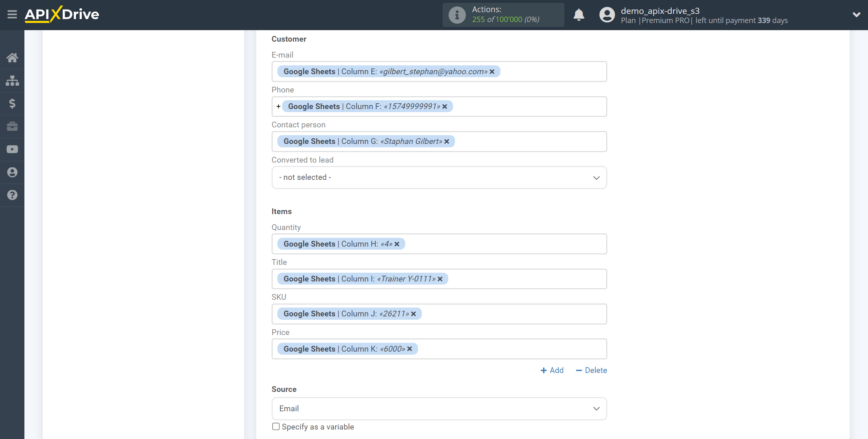Click the connections/flowchart icon
Image resolution: width=868 pixels, height=439 pixels.
point(12,80)
